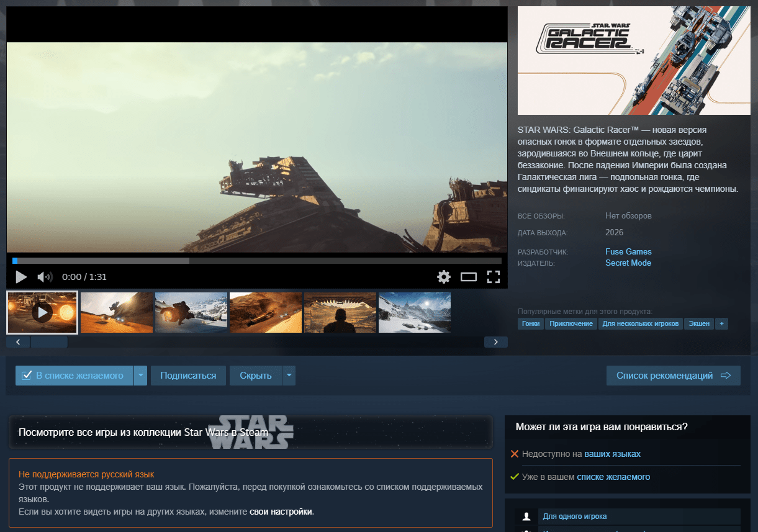Select the 'Экшен' tag

point(699,324)
